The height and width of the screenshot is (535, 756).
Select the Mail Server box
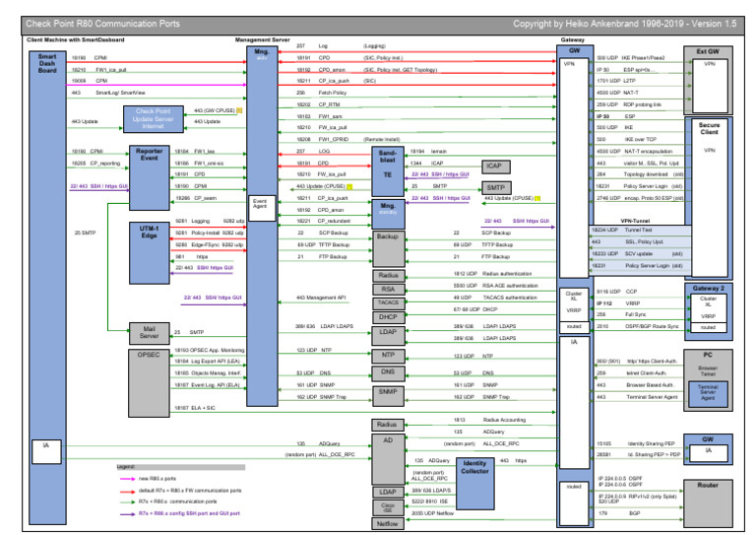coord(149,332)
